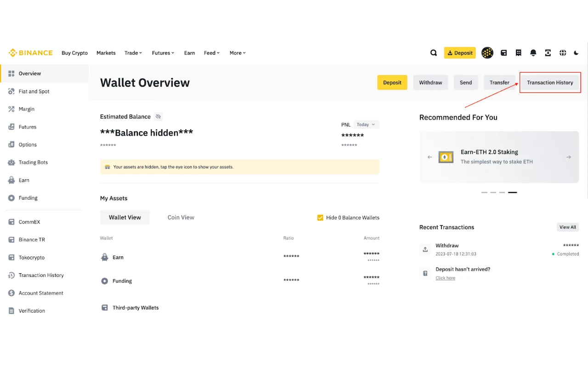Screen dimensions: 588x368
Task: Open the language globe icon
Action: [x=562, y=53]
